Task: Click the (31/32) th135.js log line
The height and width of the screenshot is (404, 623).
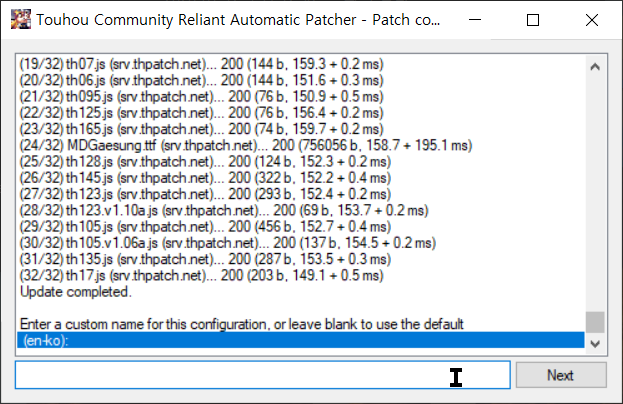Action: tap(205, 259)
